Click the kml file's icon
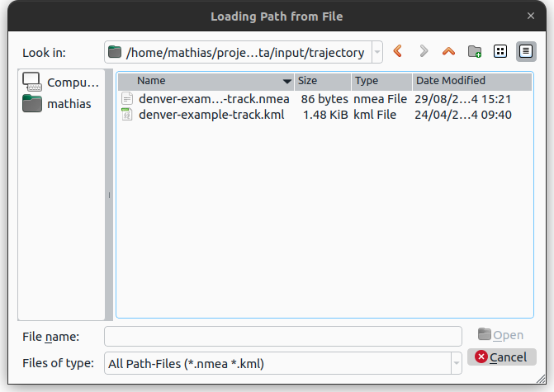This screenshot has height=392, width=554. coord(127,115)
